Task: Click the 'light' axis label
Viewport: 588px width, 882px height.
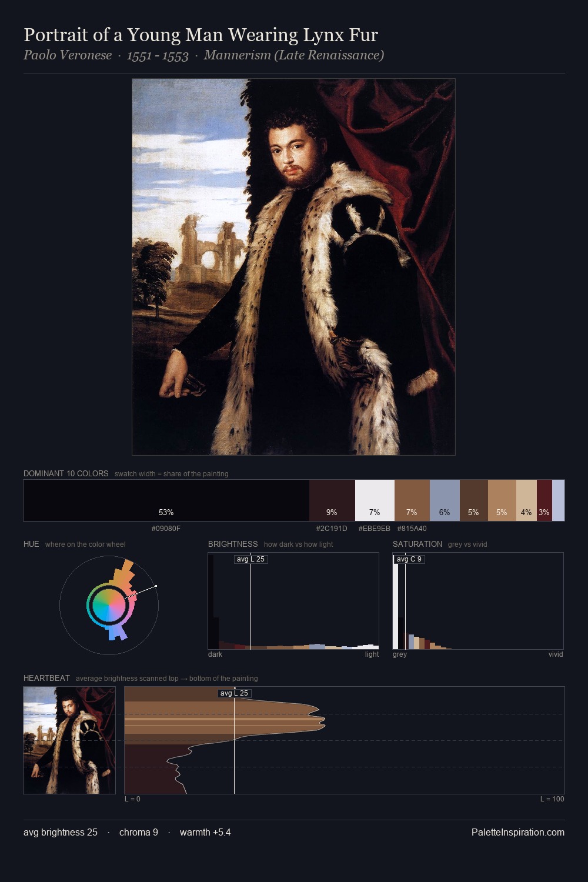Action: point(372,654)
